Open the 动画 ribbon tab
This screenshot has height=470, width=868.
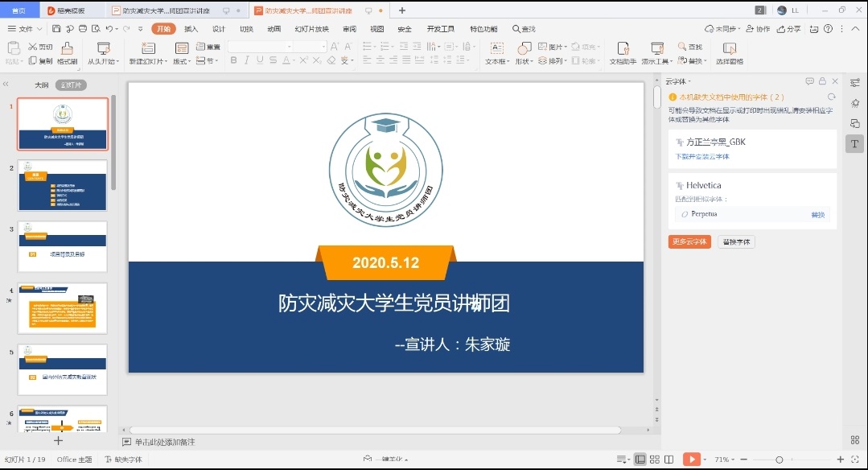pyautogui.click(x=274, y=29)
